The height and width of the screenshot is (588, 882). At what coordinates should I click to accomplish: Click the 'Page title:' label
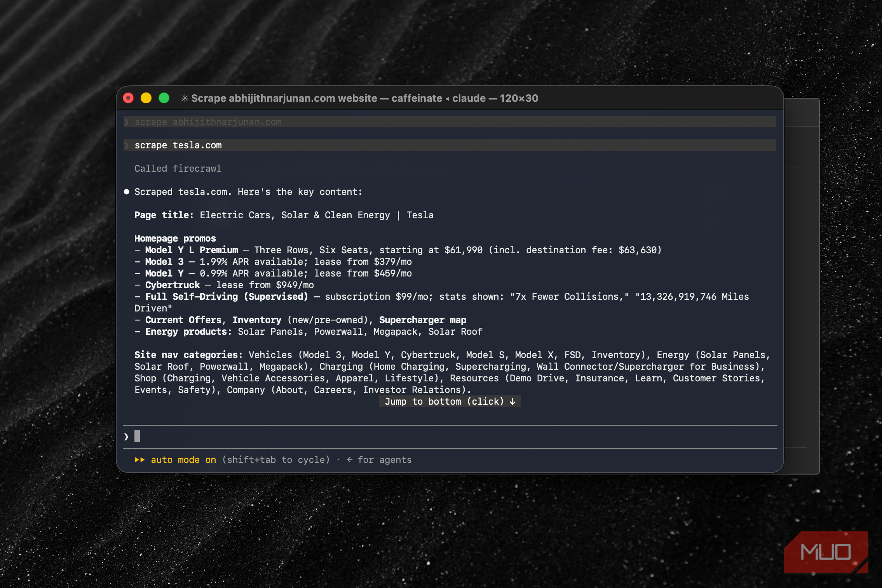[x=164, y=215]
